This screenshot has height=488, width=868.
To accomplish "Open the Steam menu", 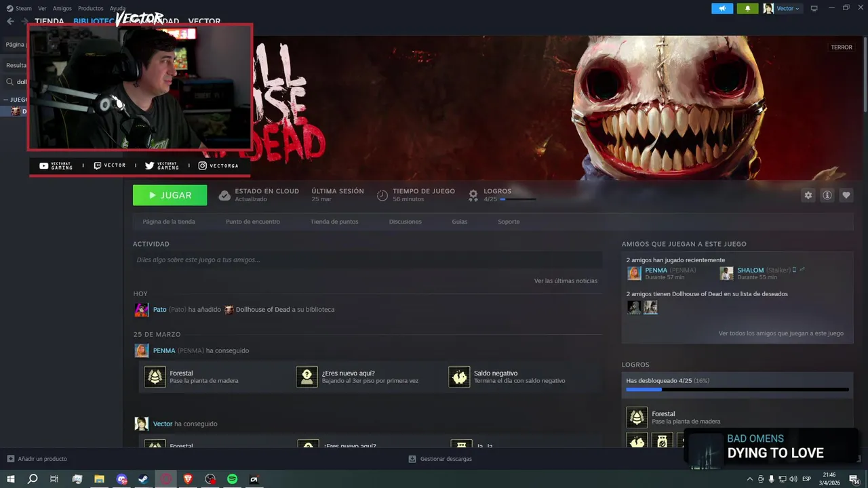I will pos(19,8).
